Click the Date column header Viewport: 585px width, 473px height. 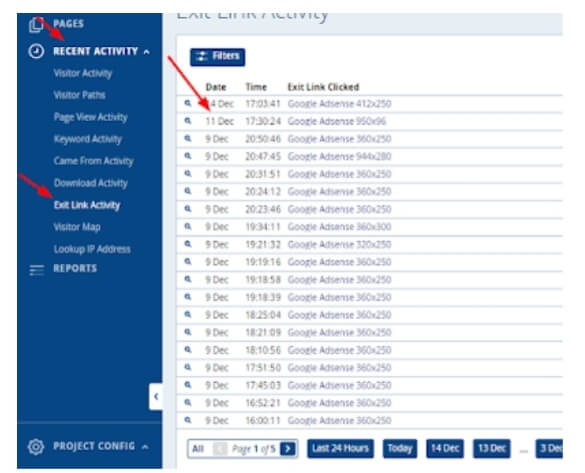pos(216,87)
